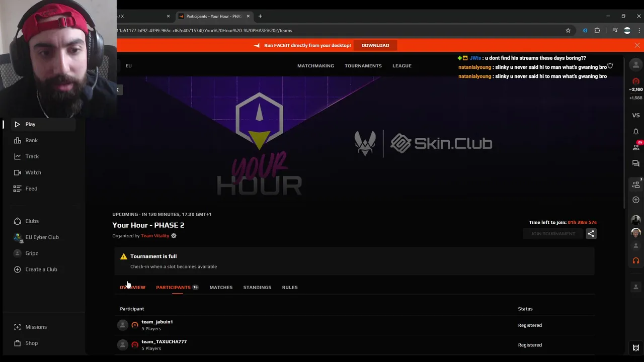Click the Participant column header
This screenshot has width=644, height=362.
pyautogui.click(x=132, y=309)
